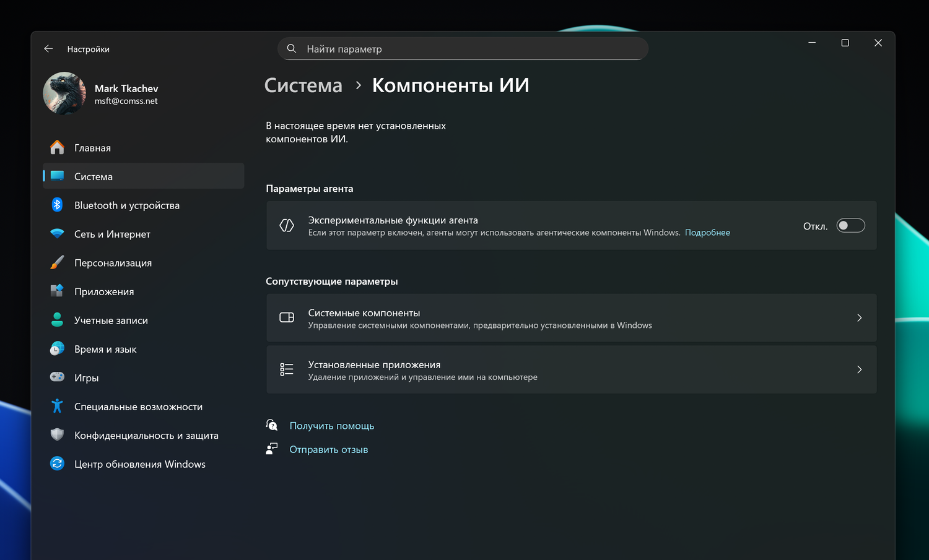This screenshot has height=560, width=929.
Task: Click the Главная home icon
Action: coord(56,147)
